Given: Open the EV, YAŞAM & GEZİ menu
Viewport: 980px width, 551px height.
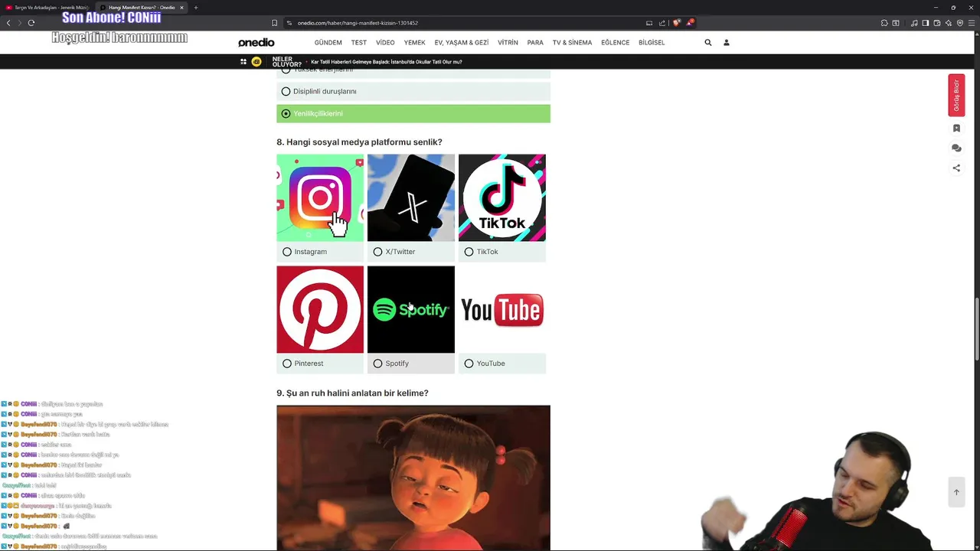Looking at the screenshot, I should coord(462,43).
